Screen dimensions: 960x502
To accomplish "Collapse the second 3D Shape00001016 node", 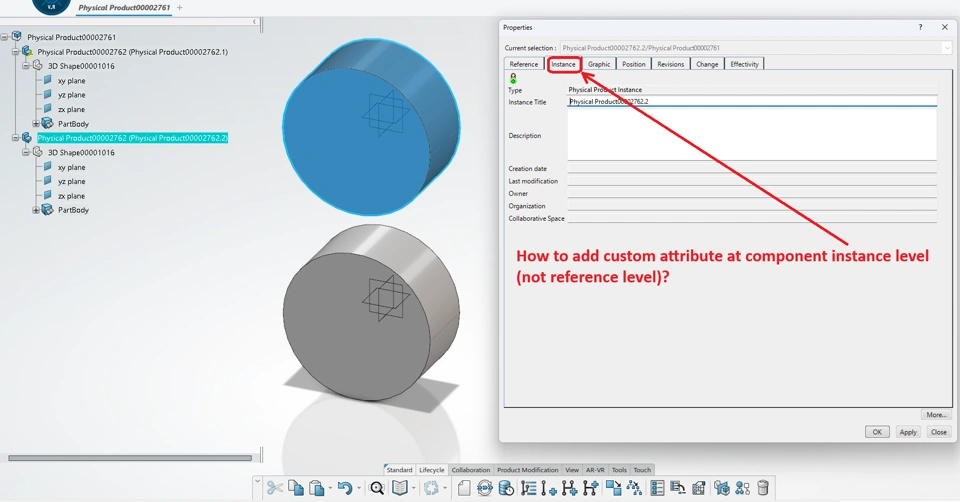I will pos(26,153).
